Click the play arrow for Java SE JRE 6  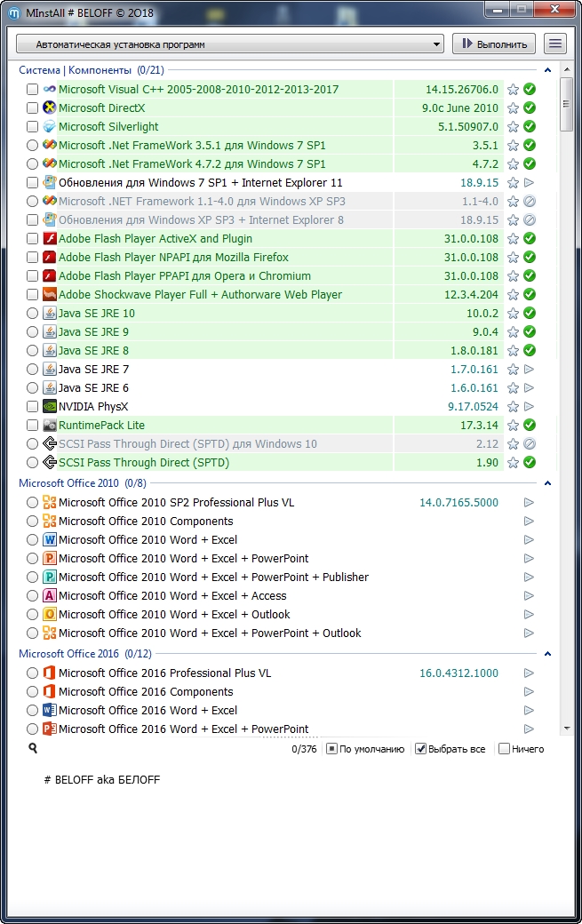529,387
